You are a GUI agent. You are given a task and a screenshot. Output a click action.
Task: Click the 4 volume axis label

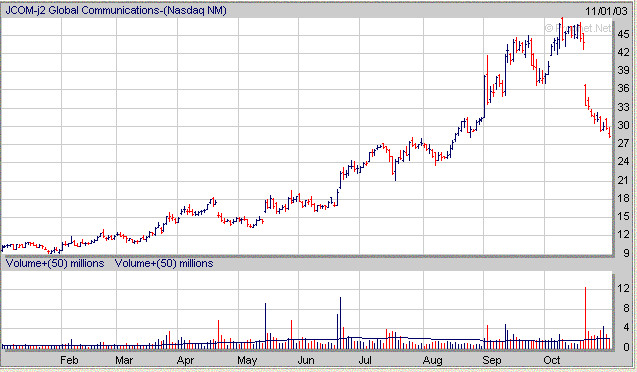tap(626, 328)
